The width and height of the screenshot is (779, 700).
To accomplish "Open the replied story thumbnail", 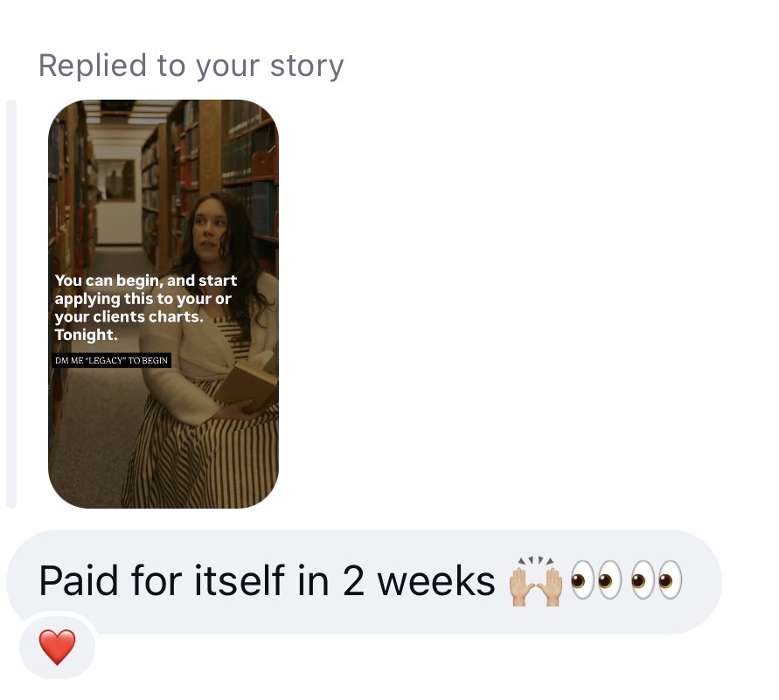I will point(163,304).
